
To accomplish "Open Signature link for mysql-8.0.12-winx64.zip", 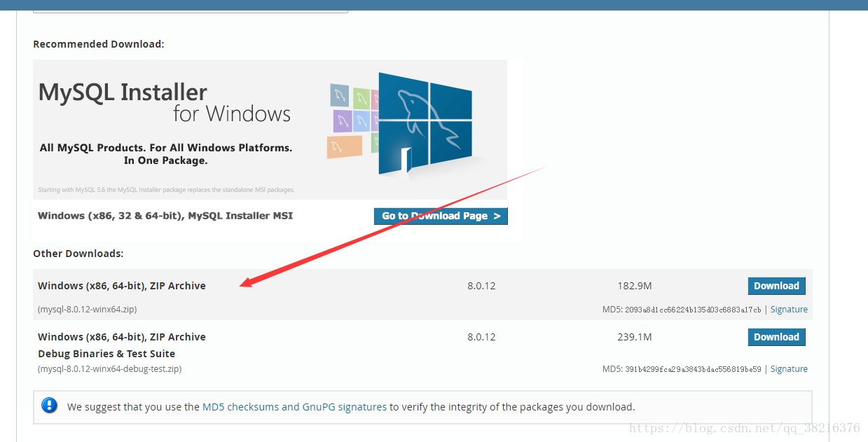I will 789,310.
